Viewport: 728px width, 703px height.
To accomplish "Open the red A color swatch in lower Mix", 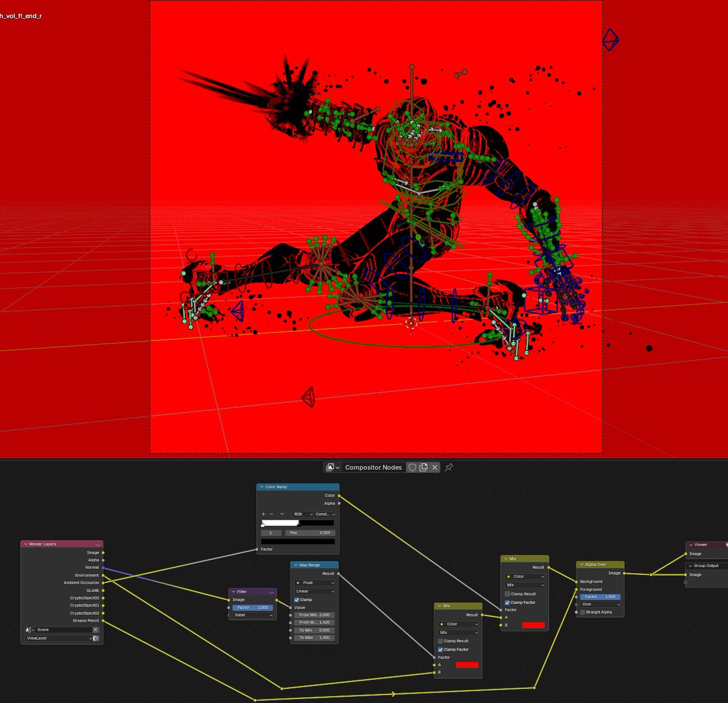I will [467, 665].
